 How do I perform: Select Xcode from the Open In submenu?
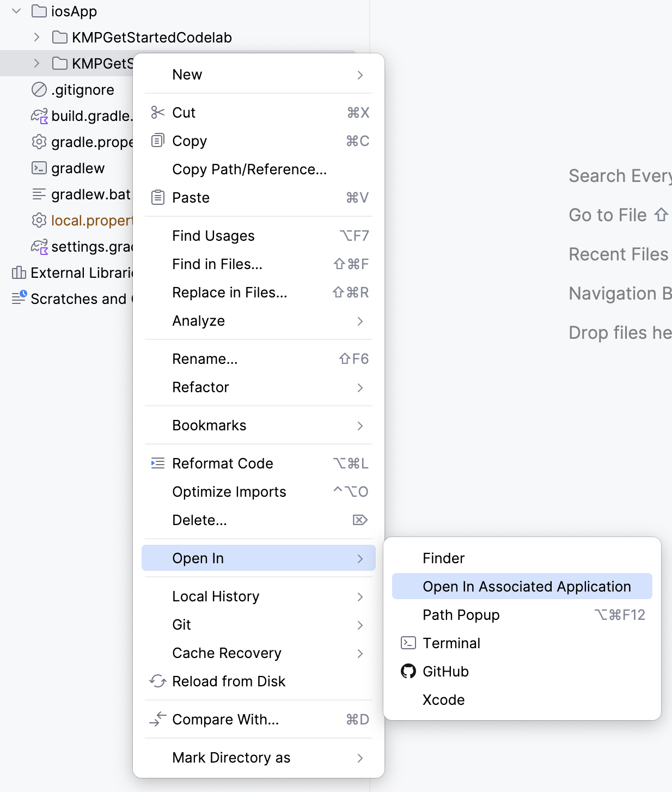point(444,699)
